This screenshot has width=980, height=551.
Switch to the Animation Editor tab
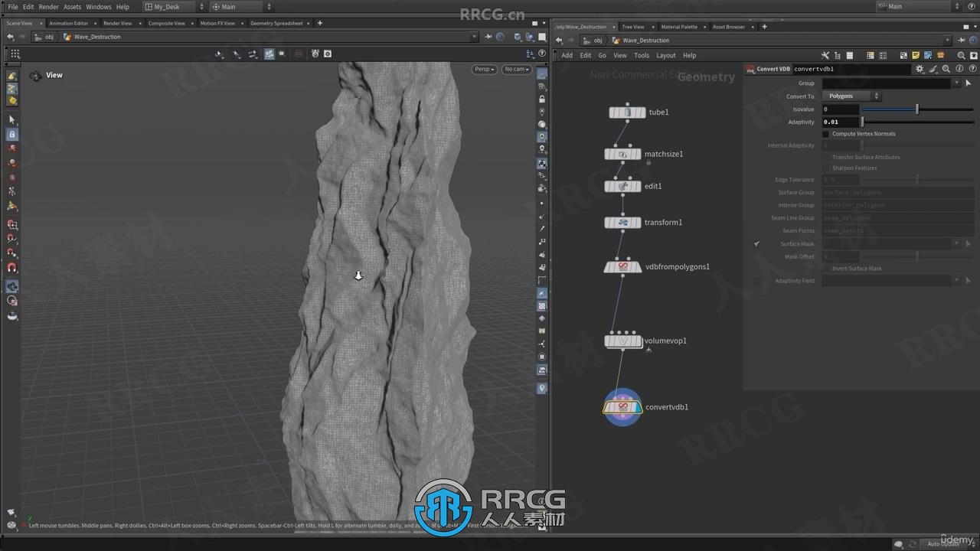(69, 23)
